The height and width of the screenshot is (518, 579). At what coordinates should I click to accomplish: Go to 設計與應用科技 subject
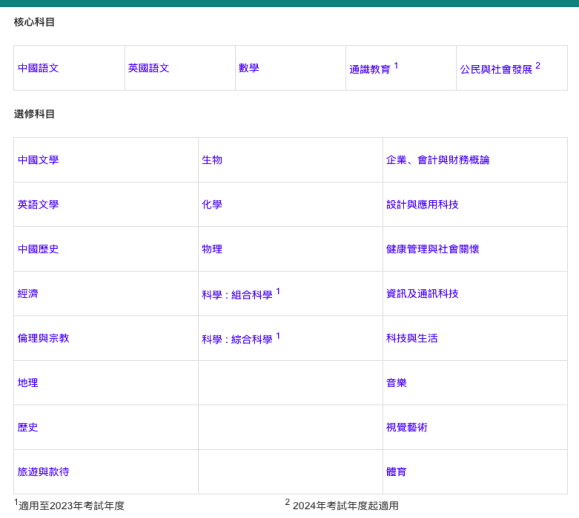(422, 205)
